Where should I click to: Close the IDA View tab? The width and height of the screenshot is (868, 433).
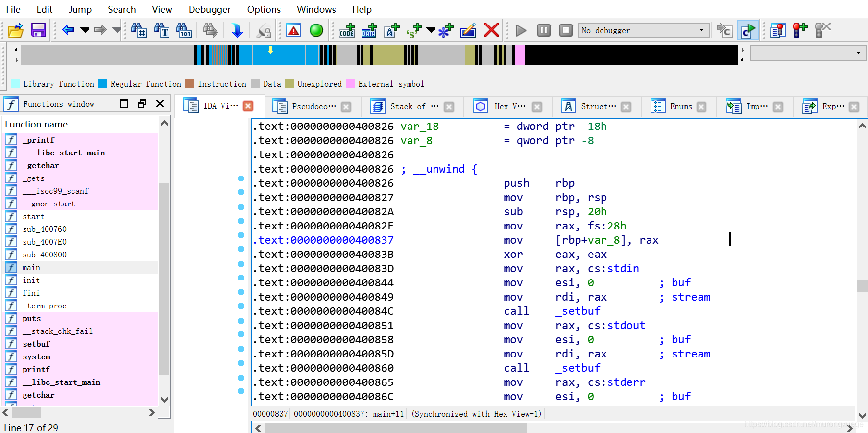pyautogui.click(x=248, y=106)
